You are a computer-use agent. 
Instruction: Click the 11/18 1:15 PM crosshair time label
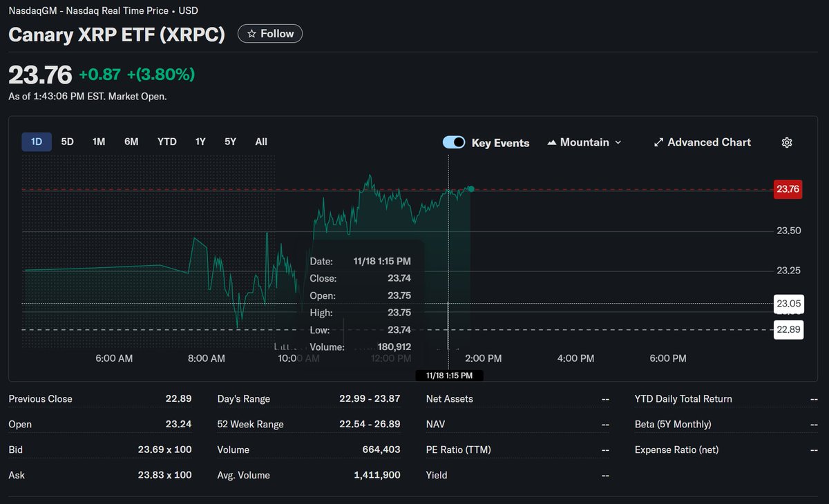449,375
